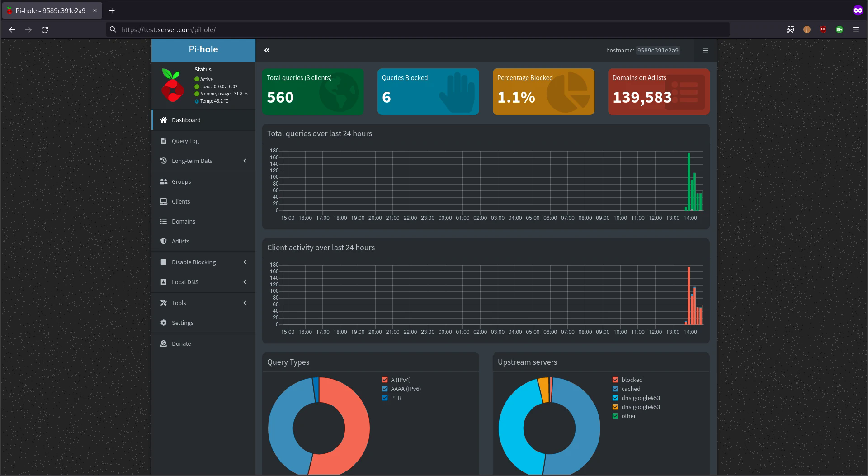Image resolution: width=868 pixels, height=476 pixels.
Task: Click the Domains list icon
Action: pos(164,221)
